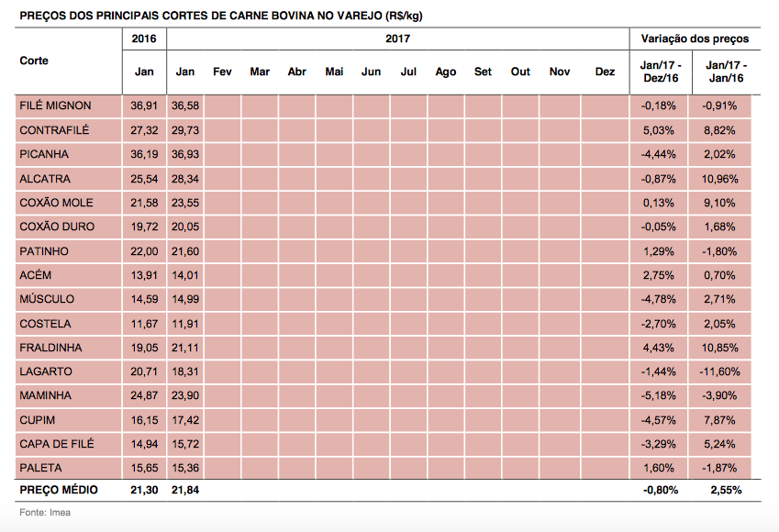Screen dimensions: 779x532
Task: Click the Dez month column header
Action: tap(605, 72)
